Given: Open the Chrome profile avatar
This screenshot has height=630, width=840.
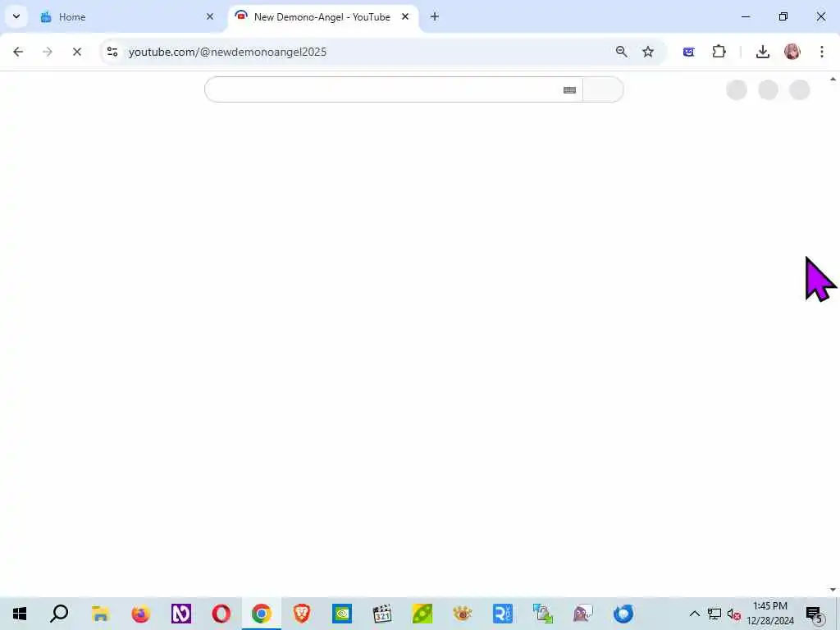Looking at the screenshot, I should click(x=792, y=52).
